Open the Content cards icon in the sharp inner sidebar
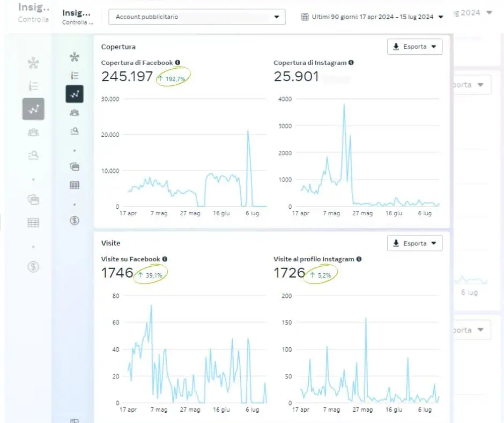 pyautogui.click(x=75, y=166)
